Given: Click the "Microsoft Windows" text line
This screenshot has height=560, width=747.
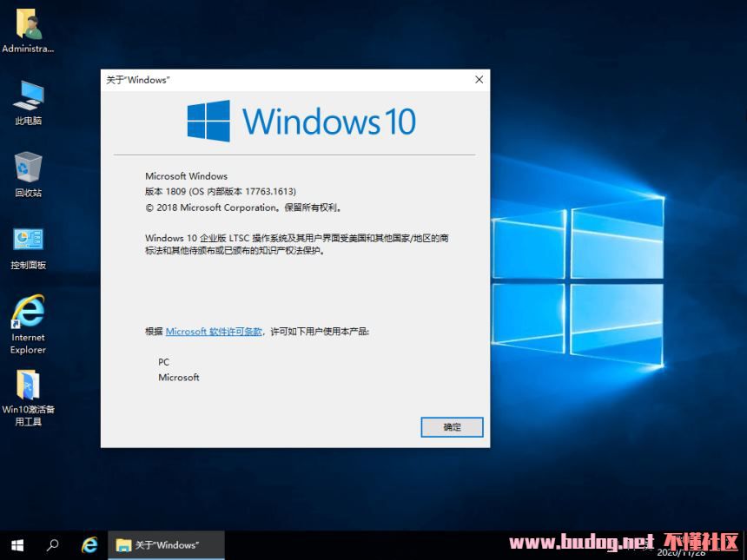Looking at the screenshot, I should coord(186,176).
